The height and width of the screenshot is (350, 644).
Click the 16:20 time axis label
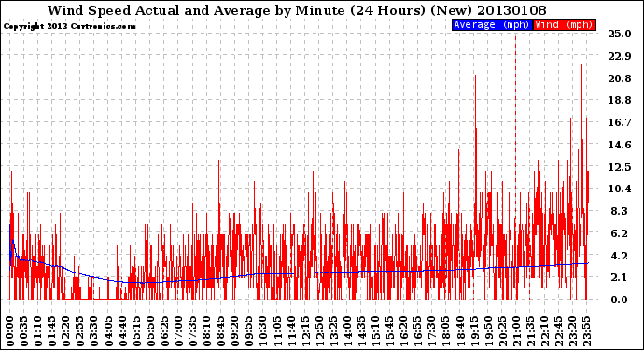click(403, 331)
